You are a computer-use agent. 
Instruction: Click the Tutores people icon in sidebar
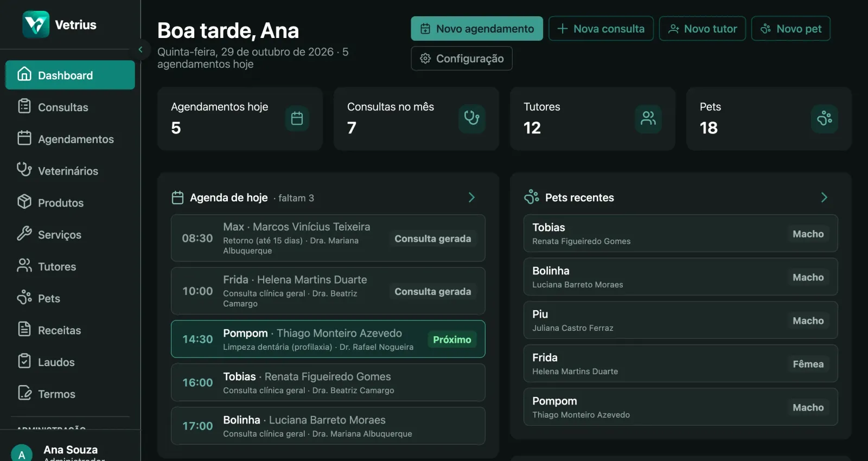24,266
